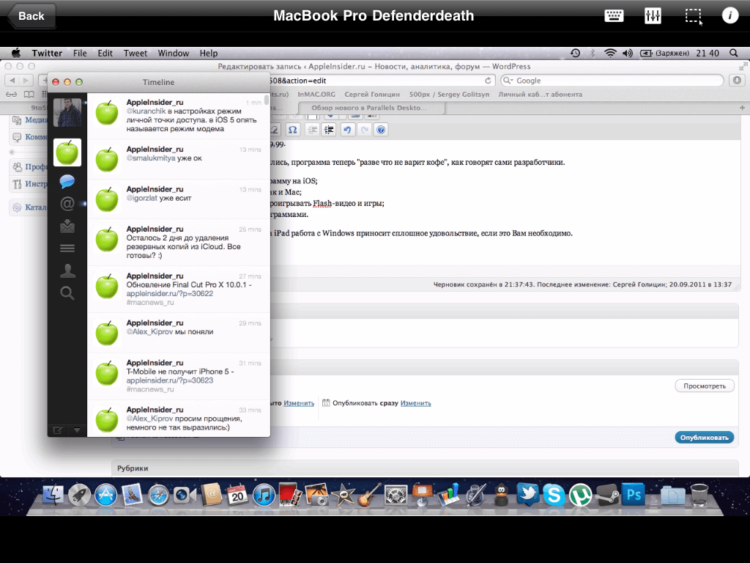Open the search magnifier dropdown in Google field
The width and height of the screenshot is (750, 563).
click(508, 80)
